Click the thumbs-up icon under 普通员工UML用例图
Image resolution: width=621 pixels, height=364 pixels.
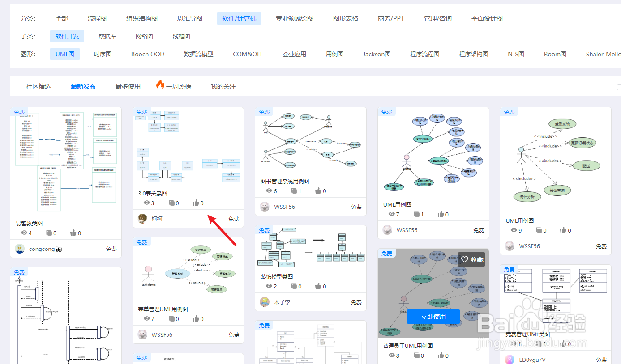pos(441,355)
